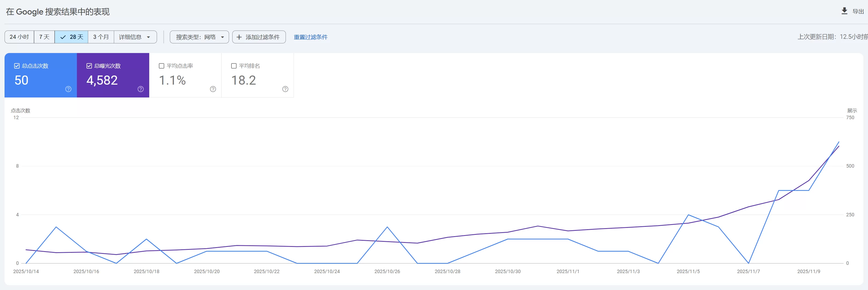The image size is (868, 290).
Task: Click the export download icon
Action: click(x=844, y=11)
